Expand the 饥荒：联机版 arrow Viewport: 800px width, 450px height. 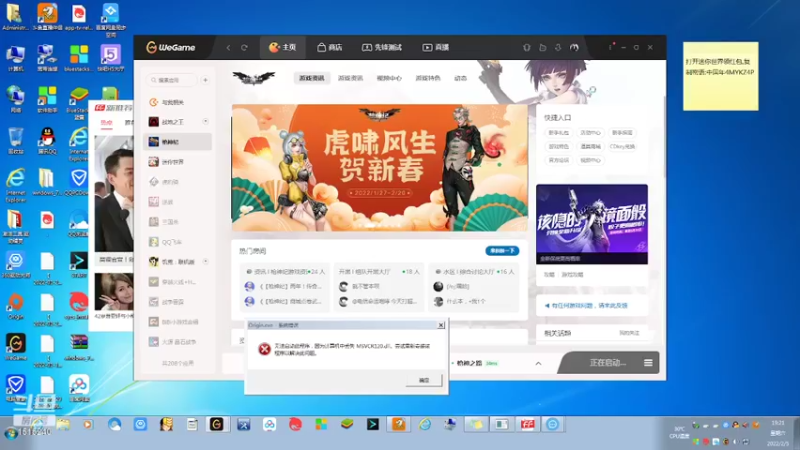pyautogui.click(x=205, y=261)
